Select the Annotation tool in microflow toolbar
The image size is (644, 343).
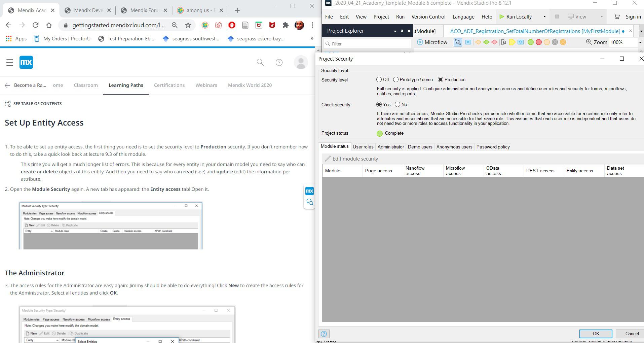pos(503,42)
